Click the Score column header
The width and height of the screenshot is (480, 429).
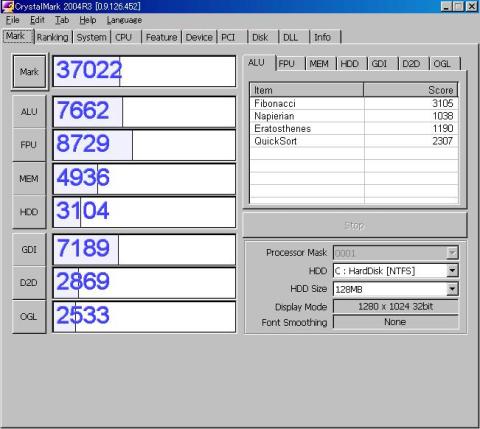[x=411, y=90]
